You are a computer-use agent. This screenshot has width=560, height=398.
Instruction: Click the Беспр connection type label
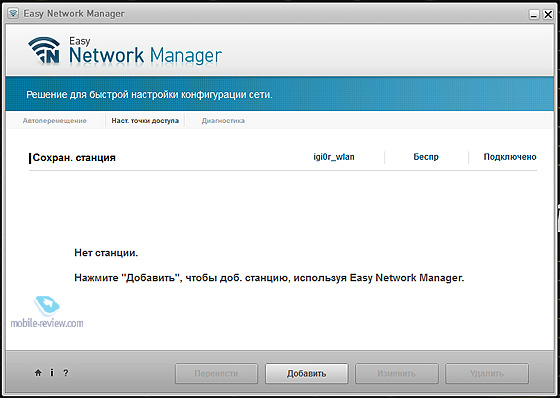[x=426, y=157]
